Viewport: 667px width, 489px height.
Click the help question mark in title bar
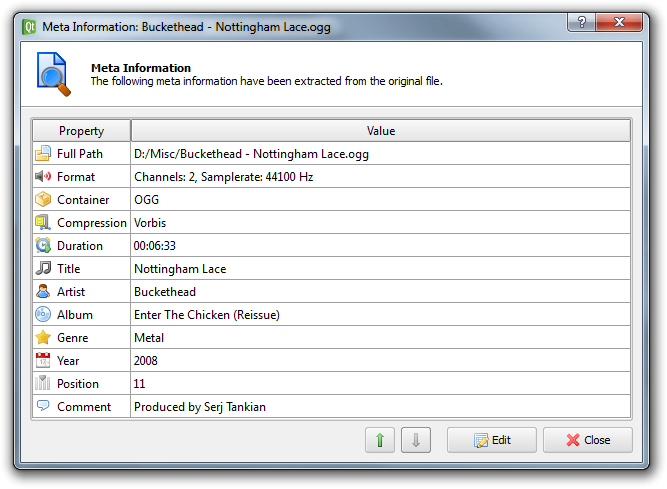(581, 22)
